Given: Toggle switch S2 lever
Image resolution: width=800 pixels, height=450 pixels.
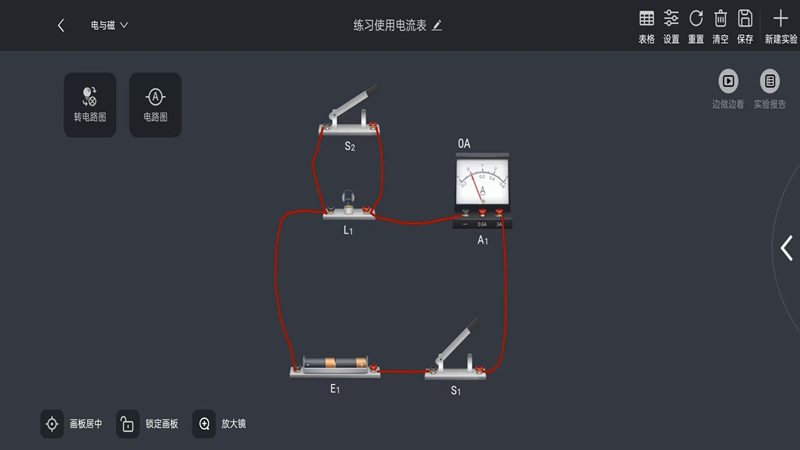Looking at the screenshot, I should pyautogui.click(x=353, y=102).
